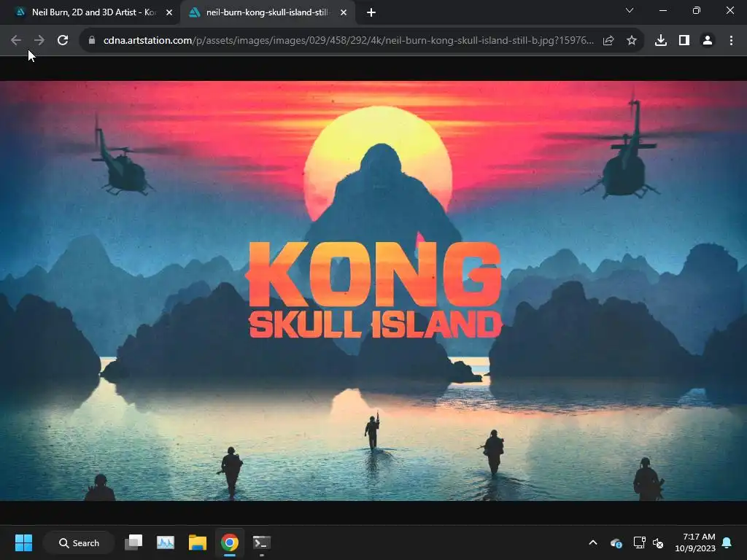Go forward in browser history
This screenshot has height=560, width=747.
click(39, 41)
